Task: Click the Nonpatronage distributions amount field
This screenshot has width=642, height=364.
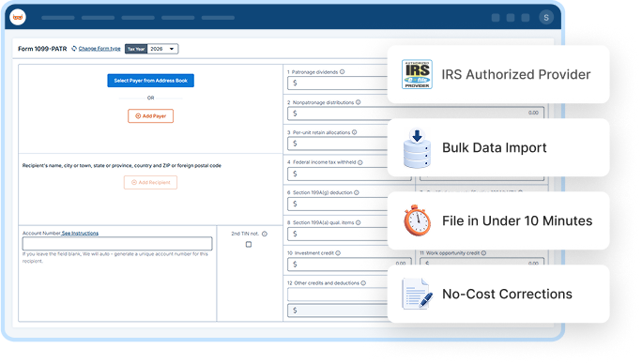Action: point(416,113)
